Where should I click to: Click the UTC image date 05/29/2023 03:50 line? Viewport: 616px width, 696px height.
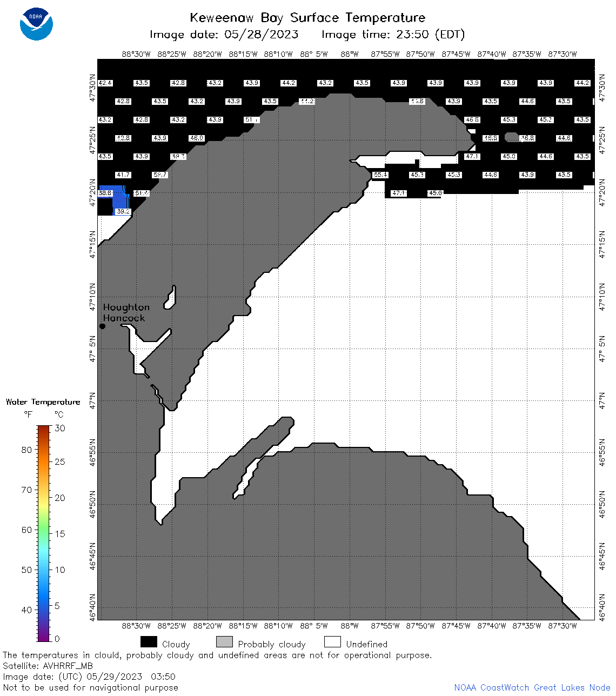coord(89,677)
